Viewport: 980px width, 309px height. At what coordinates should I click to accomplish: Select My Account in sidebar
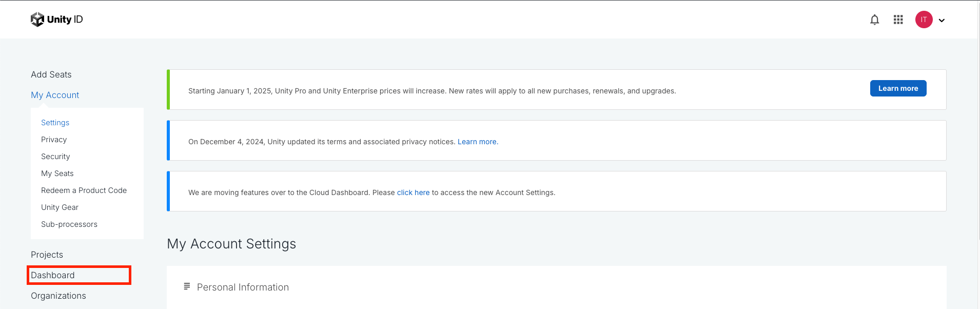[x=55, y=95]
